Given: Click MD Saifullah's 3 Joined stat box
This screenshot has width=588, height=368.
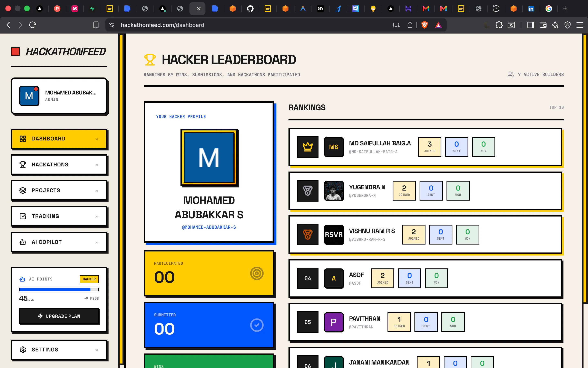Looking at the screenshot, I should click(x=430, y=147).
